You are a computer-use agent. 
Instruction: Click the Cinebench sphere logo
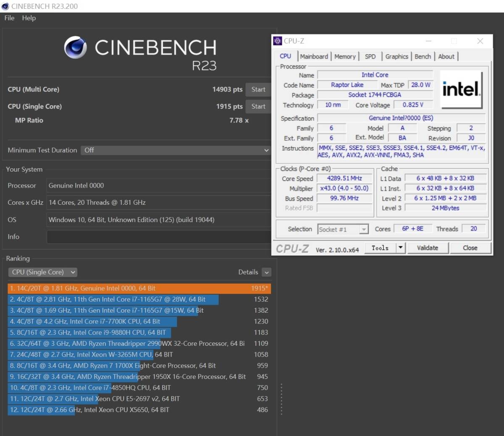point(76,47)
